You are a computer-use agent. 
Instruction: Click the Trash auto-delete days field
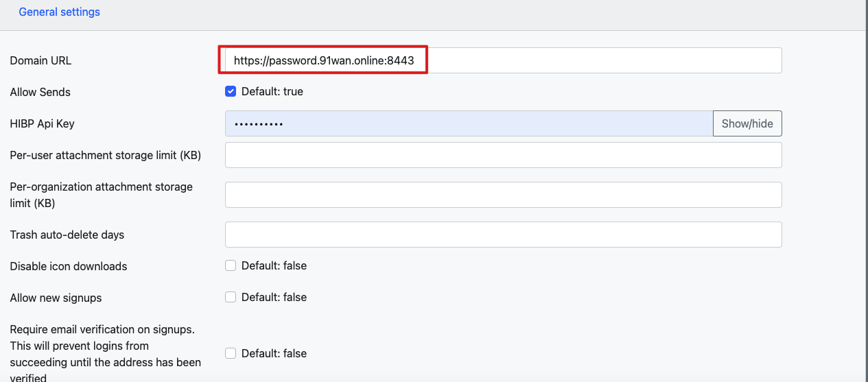[503, 235]
